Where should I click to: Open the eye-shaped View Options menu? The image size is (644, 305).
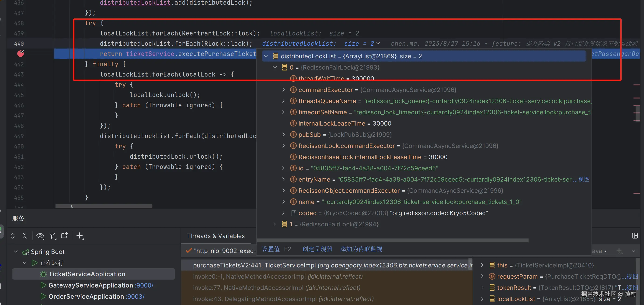coord(40,236)
